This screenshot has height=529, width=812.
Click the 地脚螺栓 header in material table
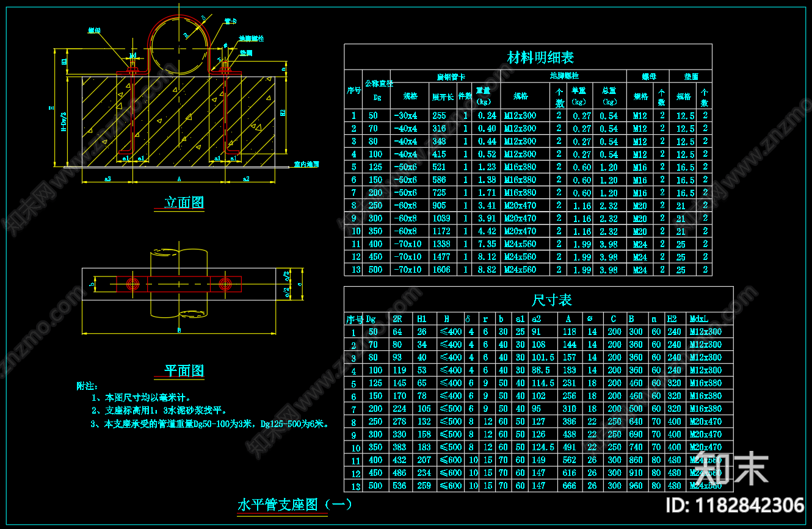tap(564, 76)
